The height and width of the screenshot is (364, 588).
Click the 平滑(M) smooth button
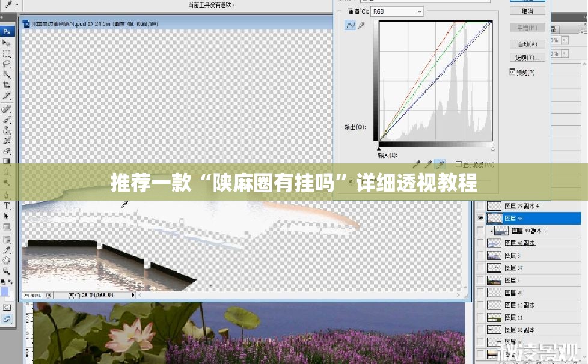[x=527, y=28]
